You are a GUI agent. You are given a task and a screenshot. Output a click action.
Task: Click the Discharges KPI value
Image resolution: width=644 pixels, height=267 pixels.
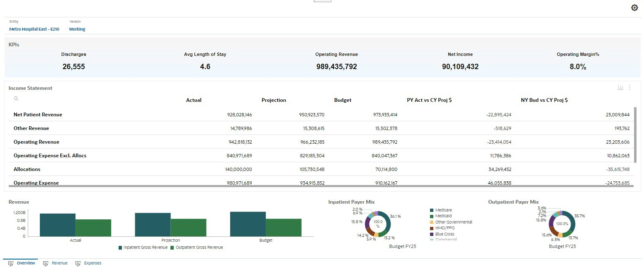point(73,66)
